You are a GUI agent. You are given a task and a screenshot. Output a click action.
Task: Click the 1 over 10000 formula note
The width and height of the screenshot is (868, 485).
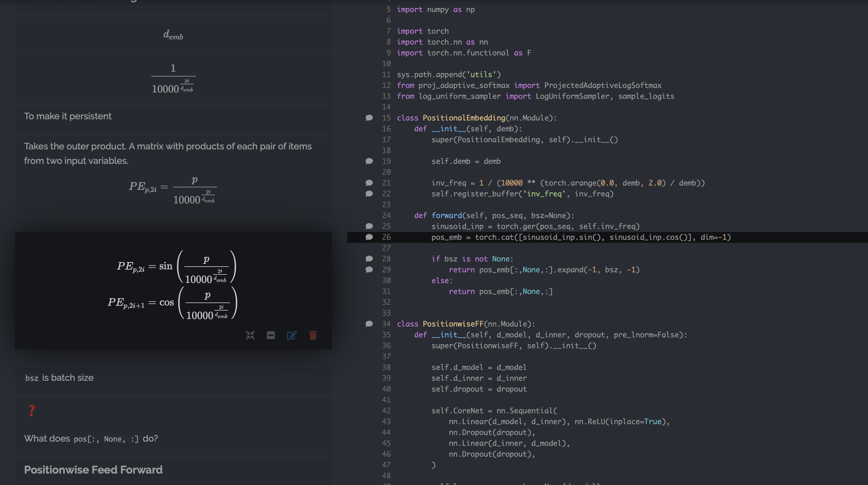pyautogui.click(x=173, y=79)
